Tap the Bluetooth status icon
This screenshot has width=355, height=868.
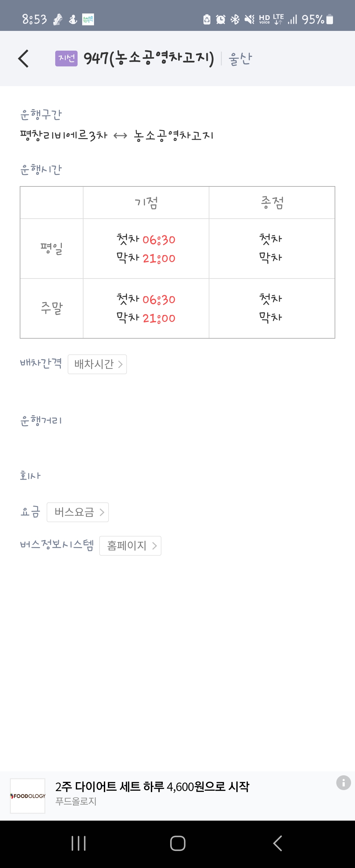(235, 19)
